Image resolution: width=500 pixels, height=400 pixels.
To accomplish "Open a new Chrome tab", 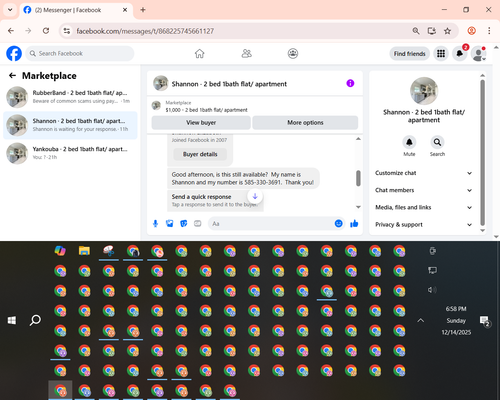I will [143, 10].
